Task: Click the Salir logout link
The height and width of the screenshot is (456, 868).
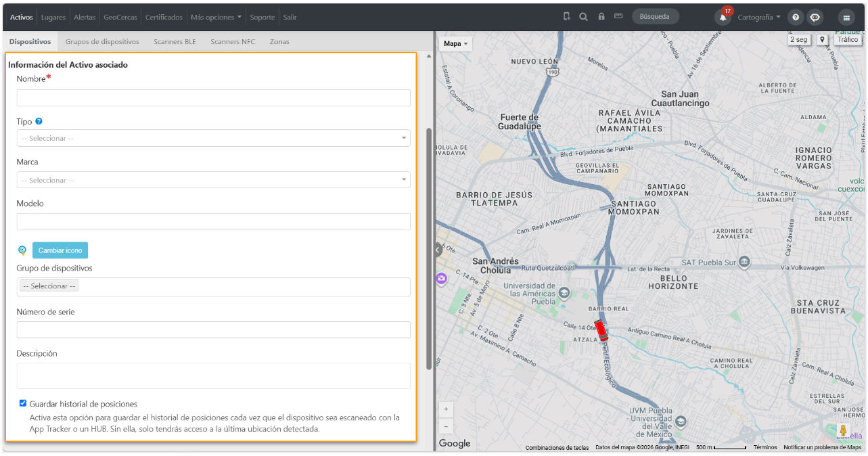Action: click(290, 17)
